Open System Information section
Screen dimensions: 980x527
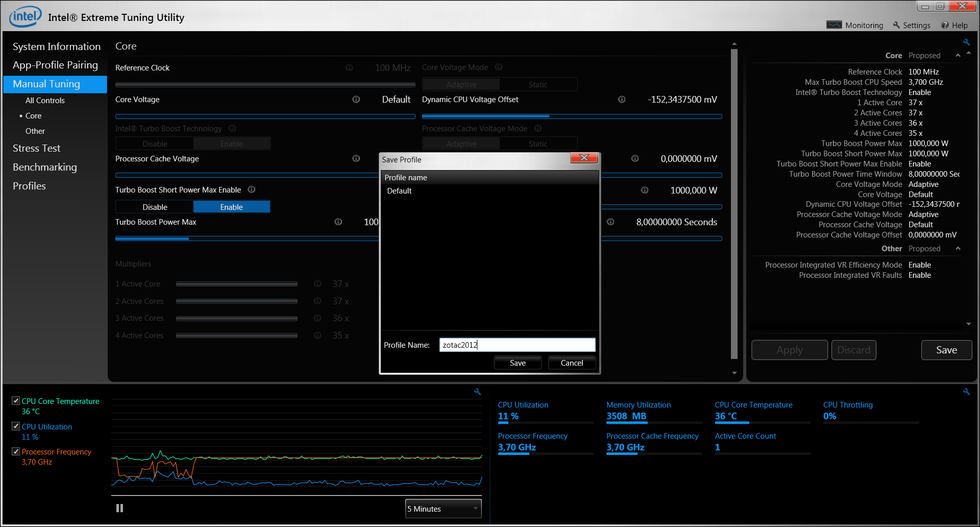click(x=57, y=46)
